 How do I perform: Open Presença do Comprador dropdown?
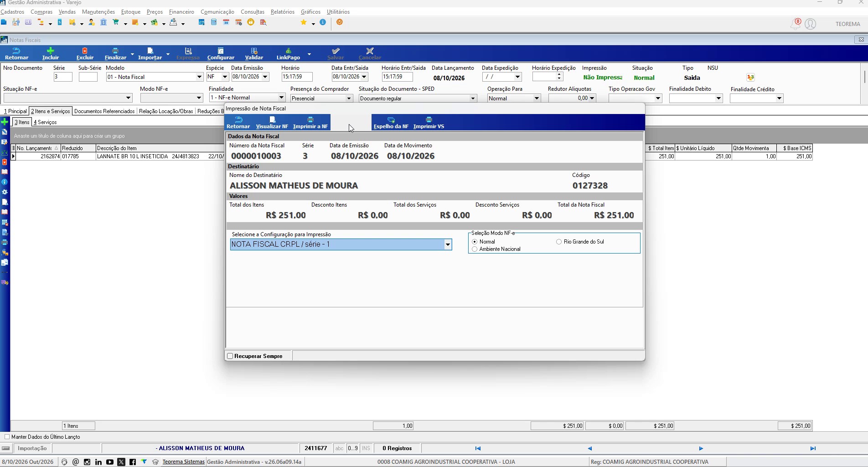(349, 99)
